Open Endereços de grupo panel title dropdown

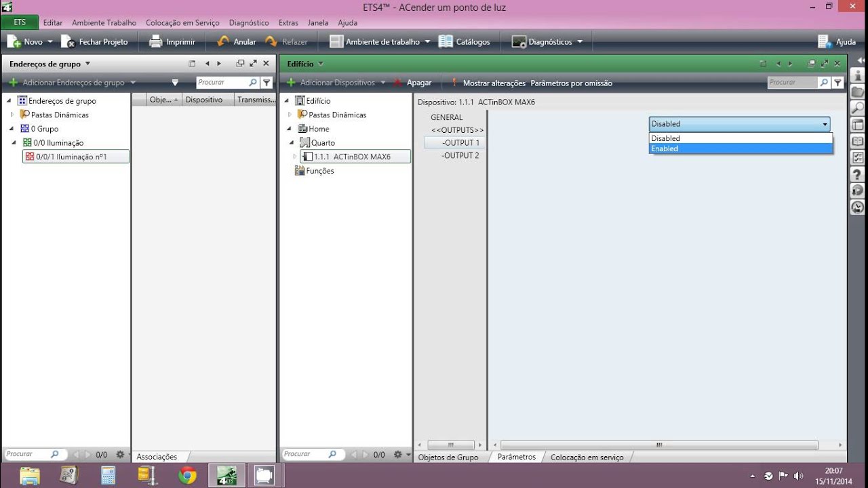pos(87,64)
